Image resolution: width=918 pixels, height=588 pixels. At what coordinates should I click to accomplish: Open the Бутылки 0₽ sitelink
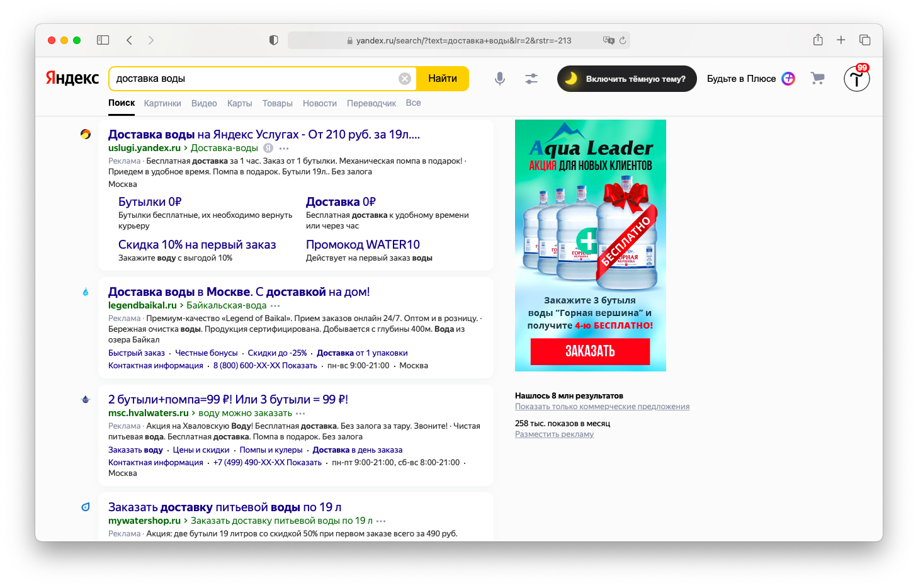click(x=150, y=201)
